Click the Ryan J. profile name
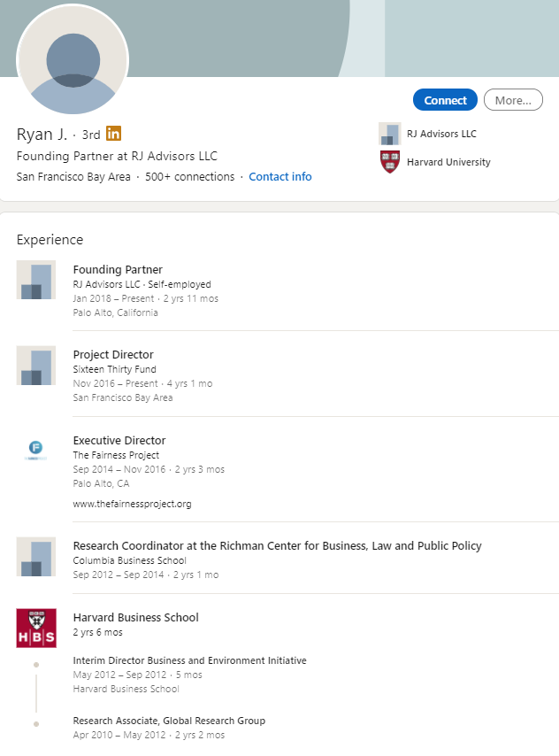Image resolution: width=559 pixels, height=756 pixels. (42, 134)
